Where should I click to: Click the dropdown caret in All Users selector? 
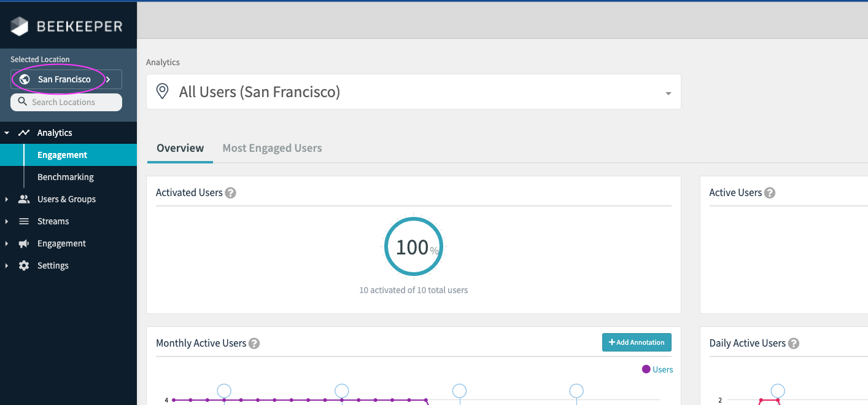(x=668, y=93)
